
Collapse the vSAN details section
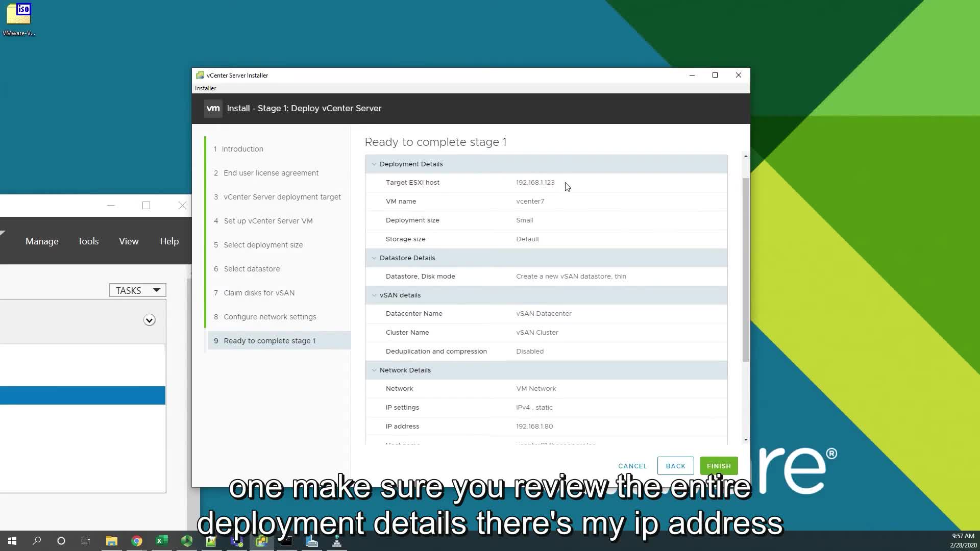coord(374,295)
